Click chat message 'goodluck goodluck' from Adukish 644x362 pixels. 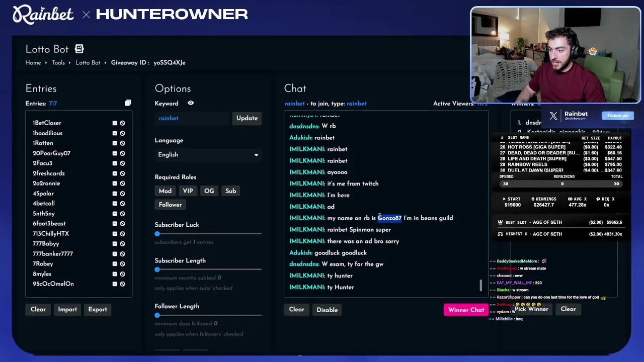click(x=341, y=253)
